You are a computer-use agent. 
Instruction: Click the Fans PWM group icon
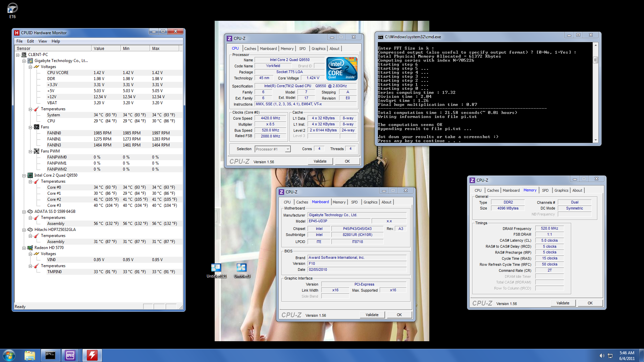click(x=37, y=151)
